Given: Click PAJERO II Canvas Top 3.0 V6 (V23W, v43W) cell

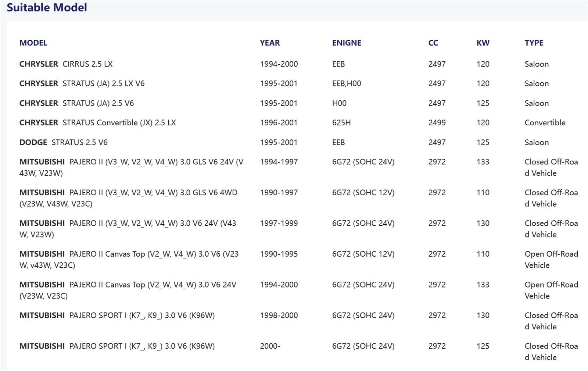Looking at the screenshot, I should pyautogui.click(x=129, y=260).
